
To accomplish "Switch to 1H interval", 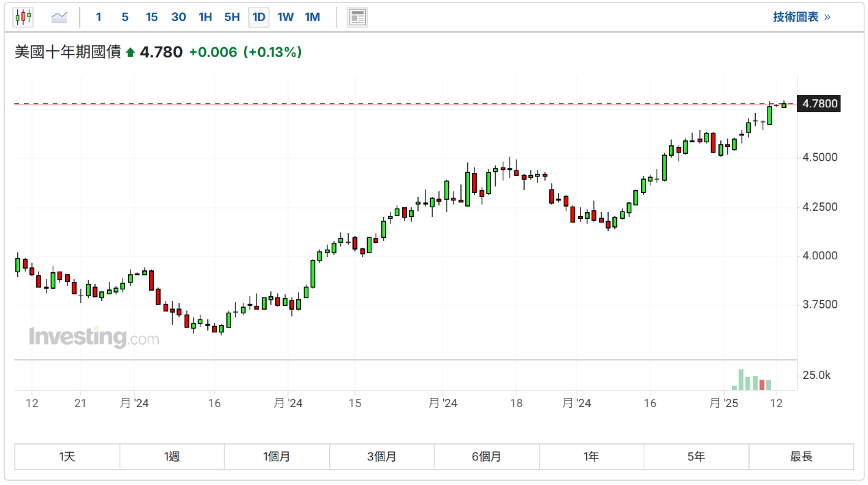I will coord(205,17).
